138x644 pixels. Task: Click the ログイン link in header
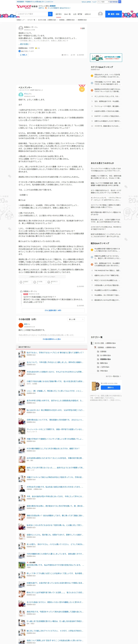[x=41, y=8]
